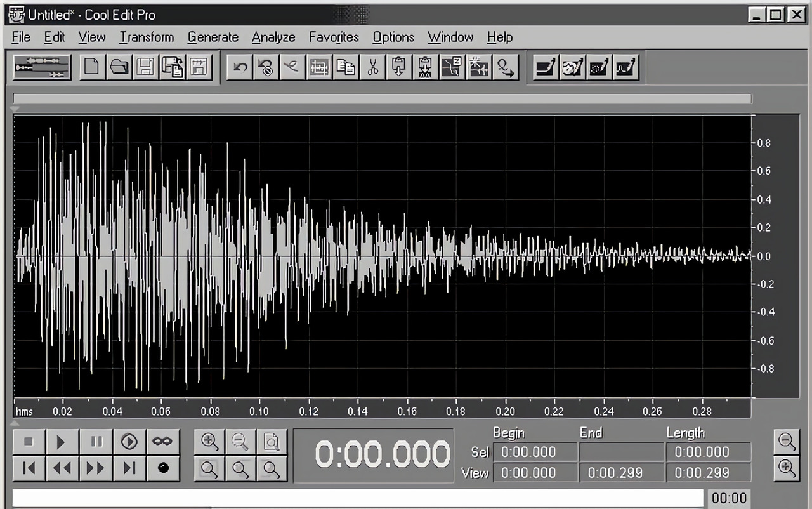Jump to the end of the waveform
812x509 pixels.
(x=129, y=469)
